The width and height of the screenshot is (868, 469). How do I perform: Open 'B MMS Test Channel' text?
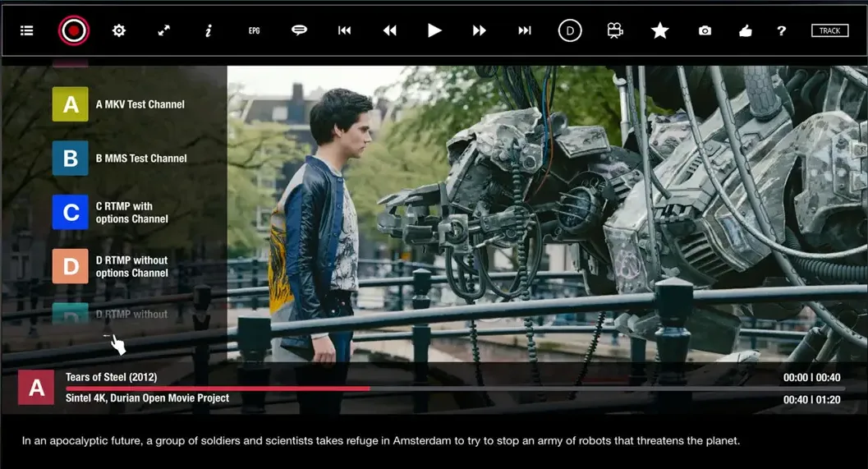click(x=141, y=159)
